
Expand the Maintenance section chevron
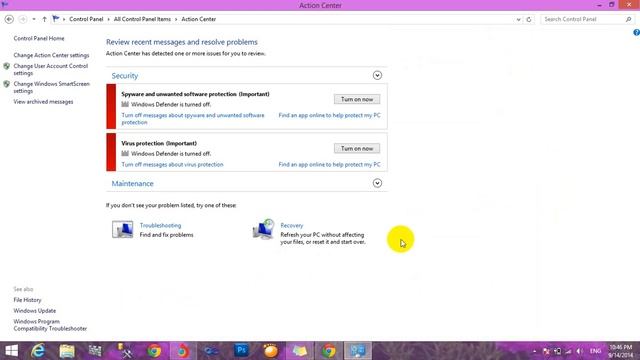click(377, 183)
